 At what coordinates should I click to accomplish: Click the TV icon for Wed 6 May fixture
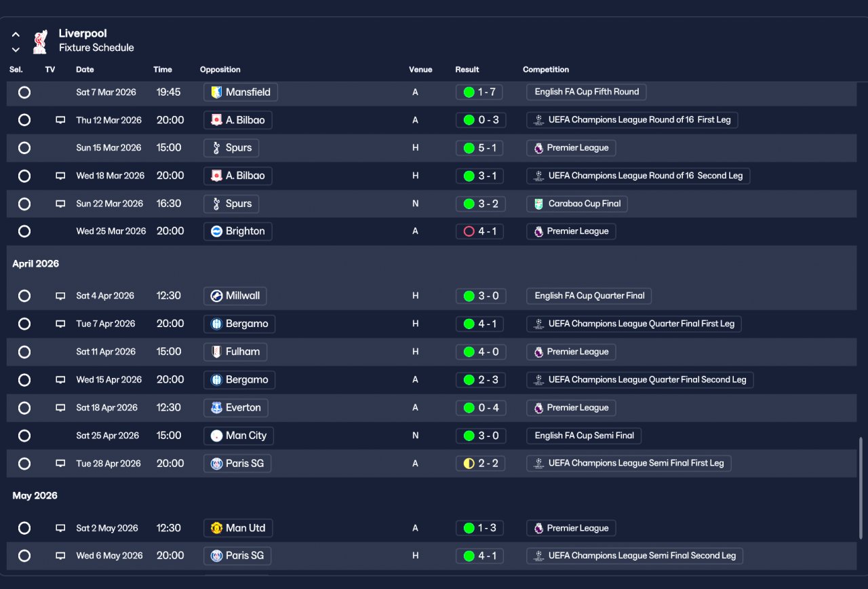click(60, 556)
